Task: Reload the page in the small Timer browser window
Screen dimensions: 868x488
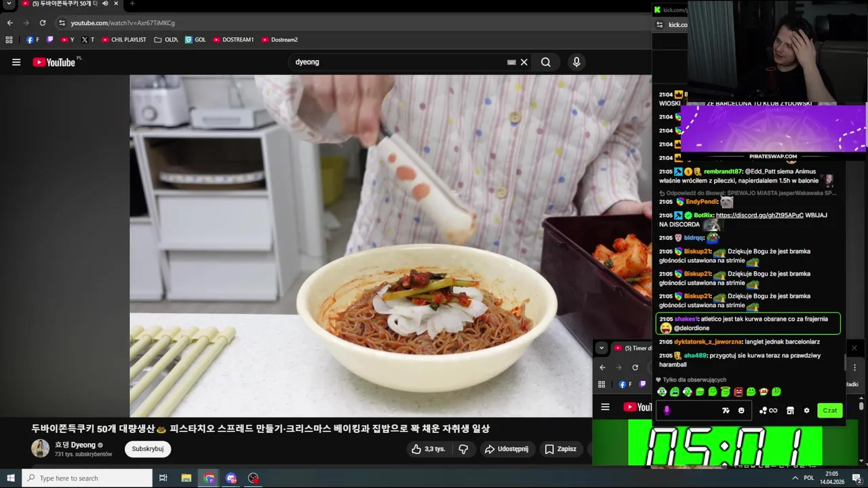Action: click(635, 367)
